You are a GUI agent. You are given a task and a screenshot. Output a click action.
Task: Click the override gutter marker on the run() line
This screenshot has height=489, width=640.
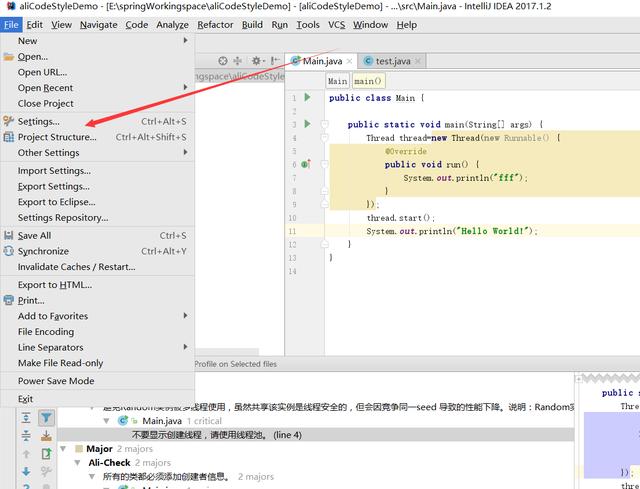pyautogui.click(x=306, y=164)
